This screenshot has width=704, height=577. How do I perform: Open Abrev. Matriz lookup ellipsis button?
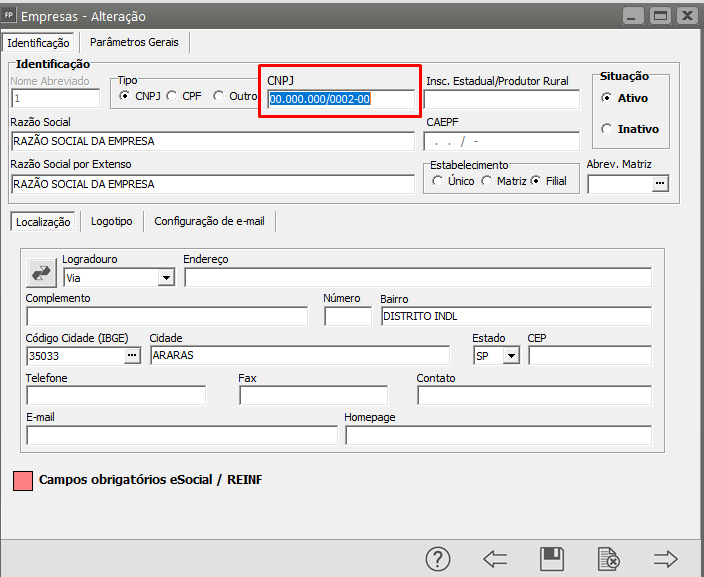(659, 184)
